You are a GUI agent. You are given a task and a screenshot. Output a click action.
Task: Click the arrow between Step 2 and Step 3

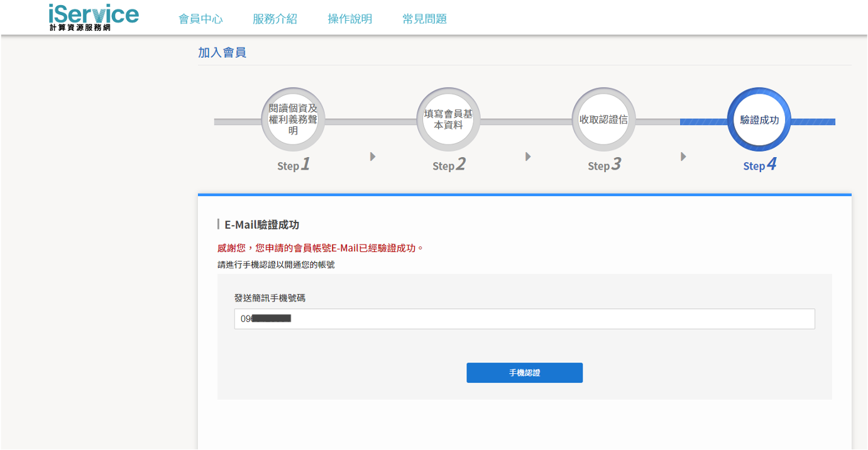(x=528, y=156)
